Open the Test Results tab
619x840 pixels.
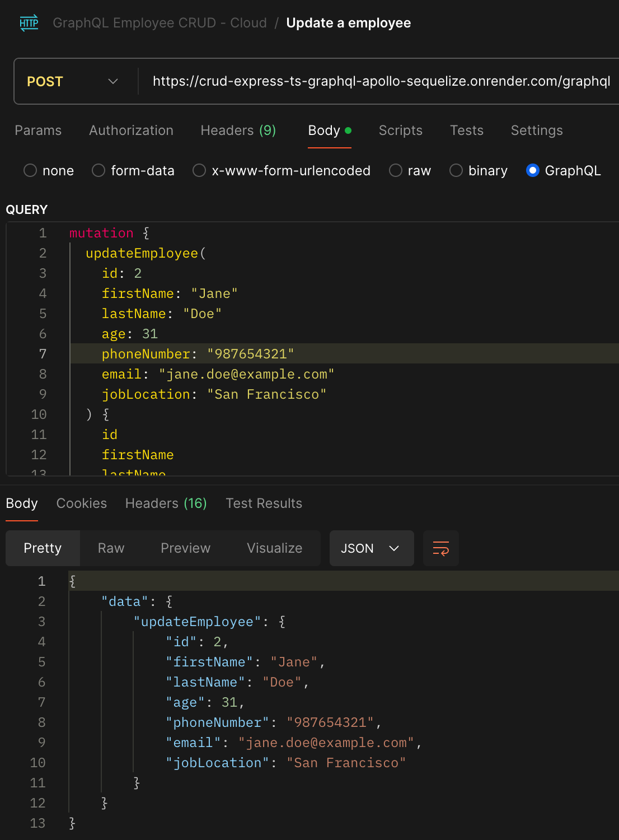tap(264, 503)
